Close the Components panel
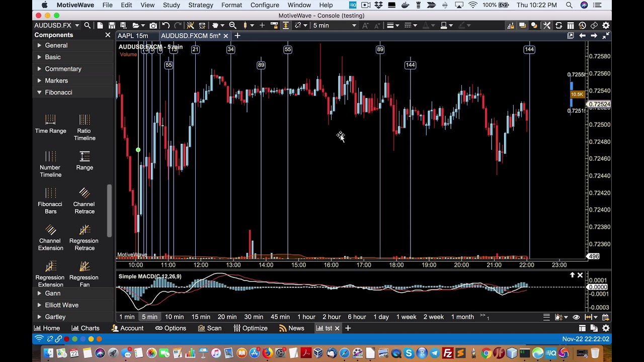 [x=108, y=35]
